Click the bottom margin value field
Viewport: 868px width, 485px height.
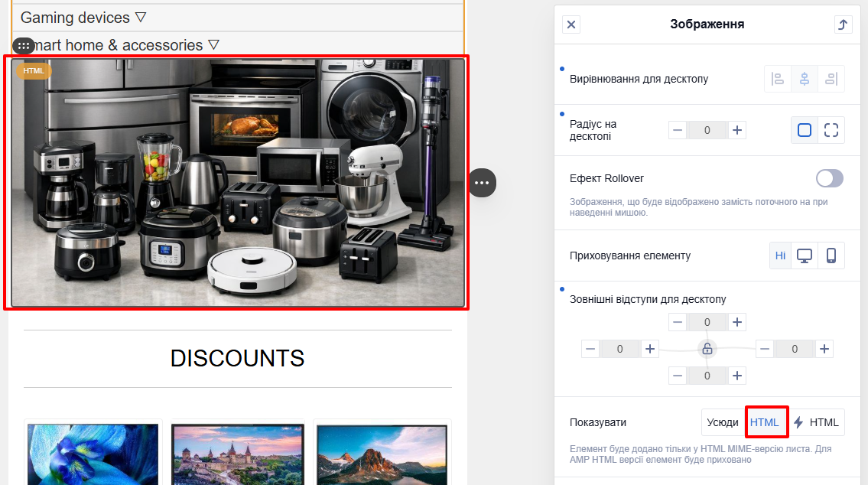pos(707,376)
